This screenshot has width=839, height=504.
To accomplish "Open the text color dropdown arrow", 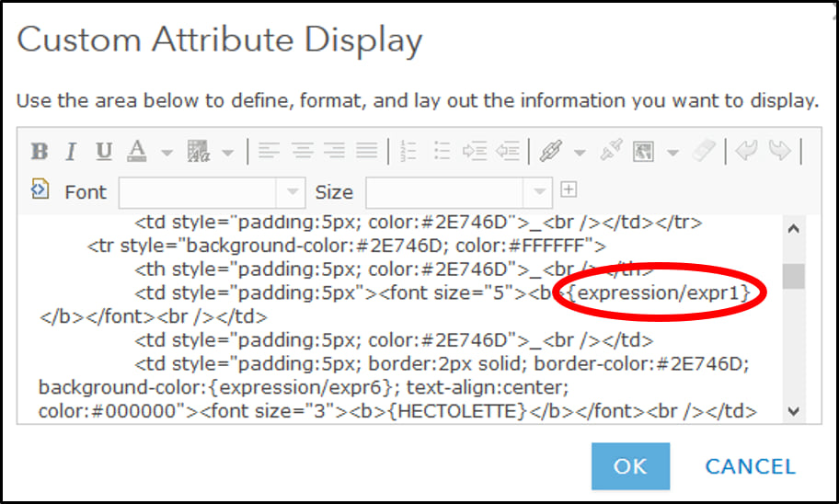I will coord(167,152).
